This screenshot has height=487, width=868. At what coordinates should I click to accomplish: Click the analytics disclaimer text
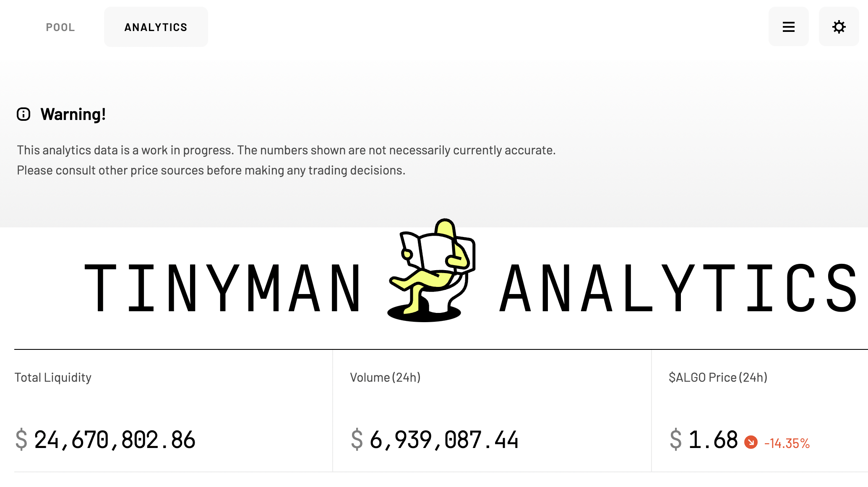click(x=285, y=159)
